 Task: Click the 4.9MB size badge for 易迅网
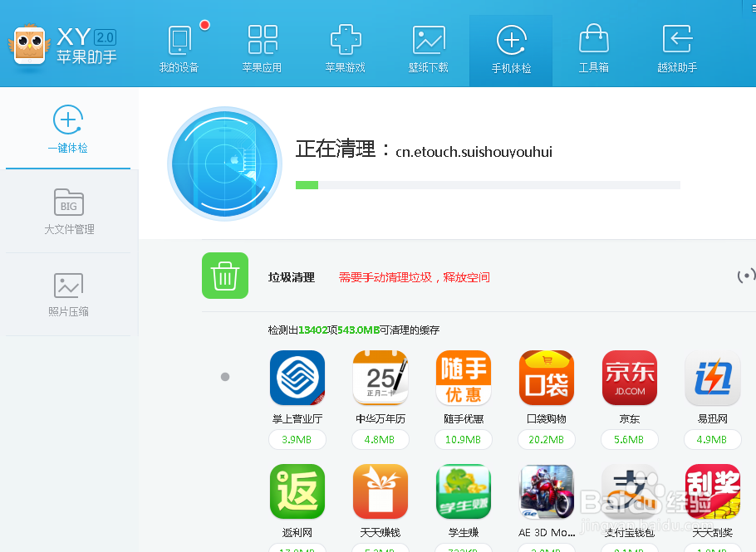tap(712, 439)
